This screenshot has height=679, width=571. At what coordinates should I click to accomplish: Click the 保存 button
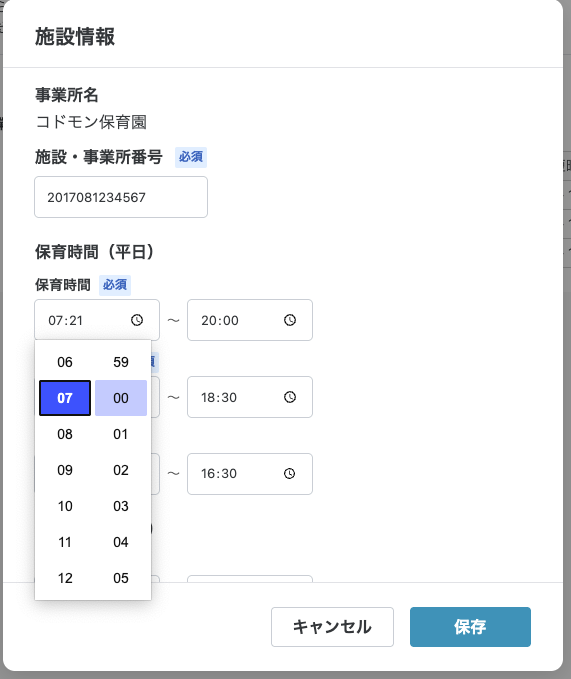[470, 627]
